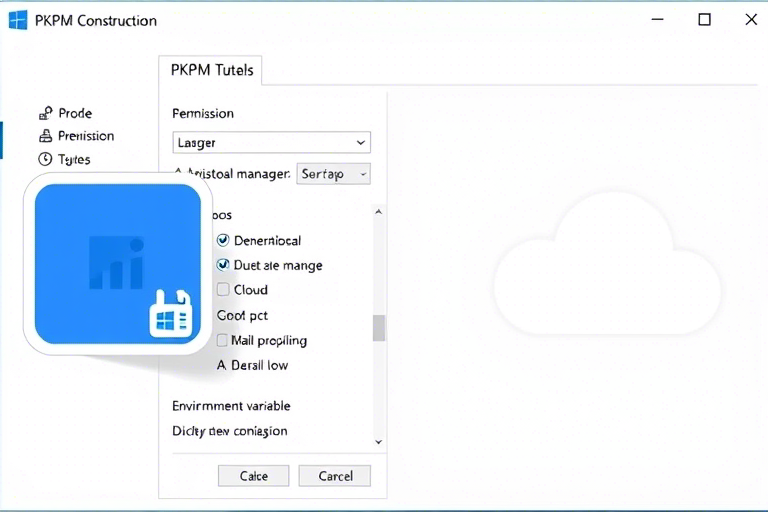Open the large blue PKPM app tile

pyautogui.click(x=118, y=264)
